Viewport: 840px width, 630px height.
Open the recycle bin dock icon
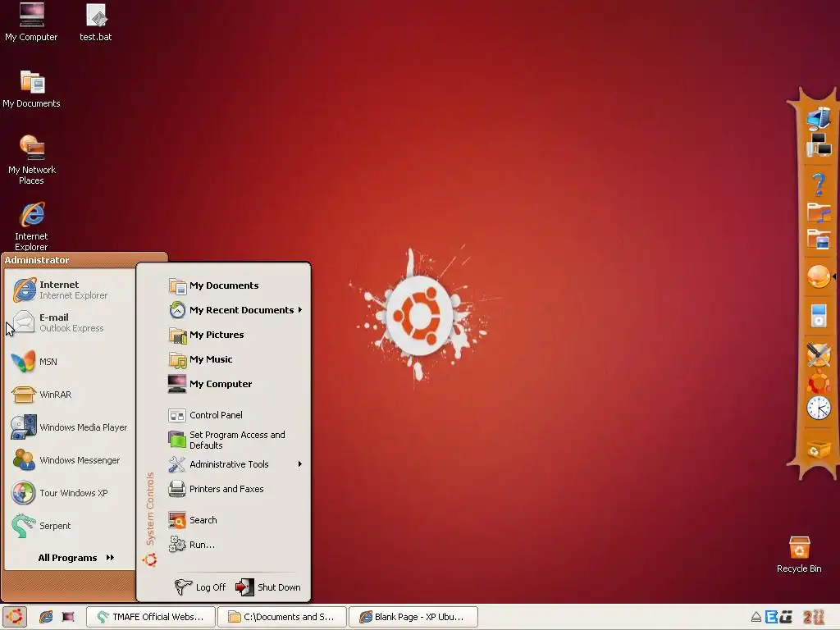coord(818,450)
